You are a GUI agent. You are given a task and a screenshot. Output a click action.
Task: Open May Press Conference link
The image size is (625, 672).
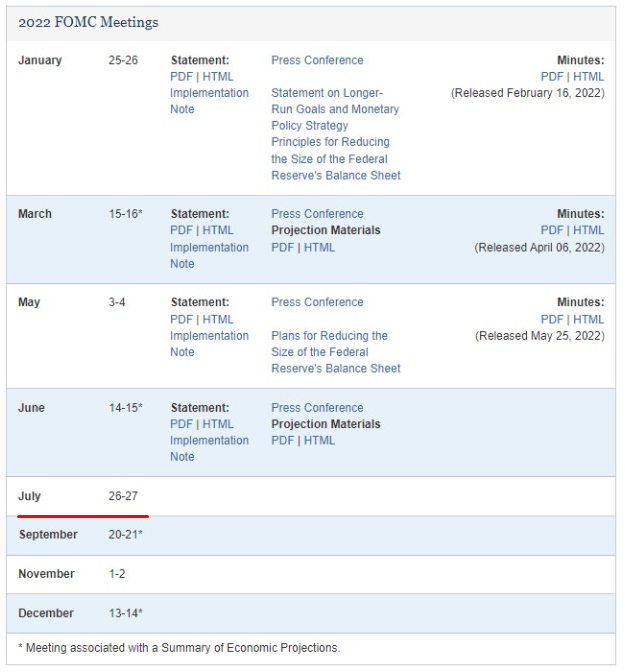click(317, 302)
